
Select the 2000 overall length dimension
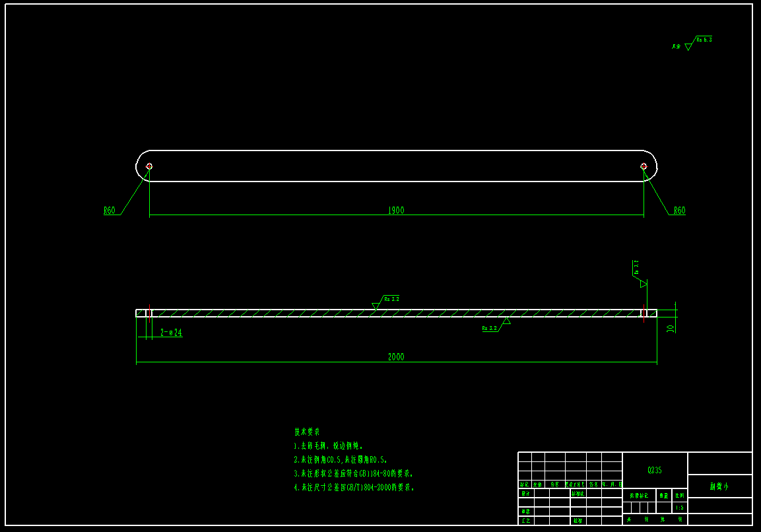[x=396, y=357]
